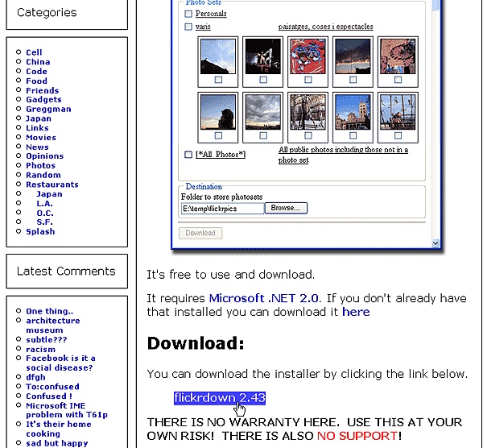The image size is (483, 448).
Task: Open the [*All_Photos*] link
Action: pos(221,155)
